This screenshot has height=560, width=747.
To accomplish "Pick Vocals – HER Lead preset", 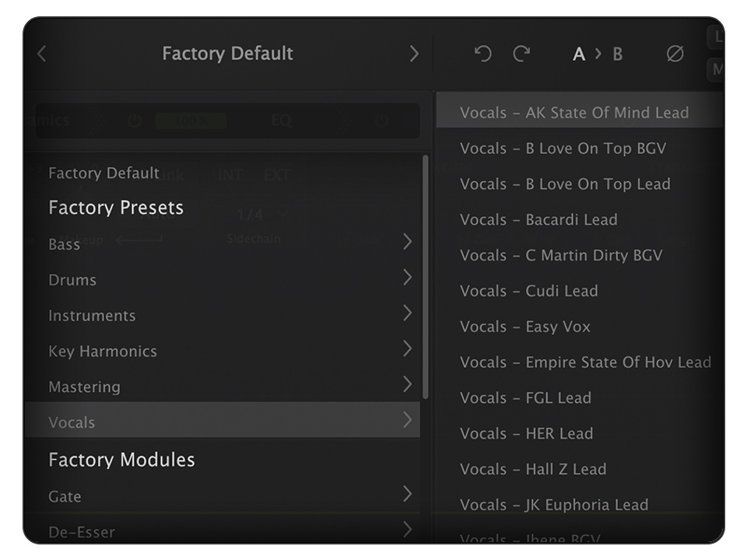I will (x=526, y=433).
